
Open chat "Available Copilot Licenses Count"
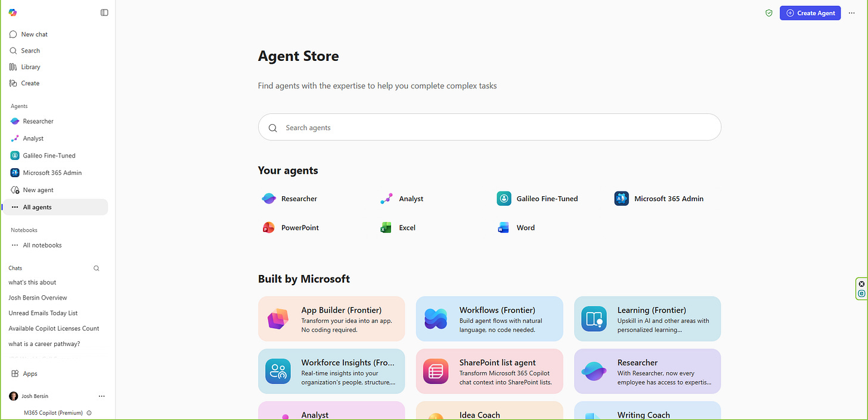54,329
